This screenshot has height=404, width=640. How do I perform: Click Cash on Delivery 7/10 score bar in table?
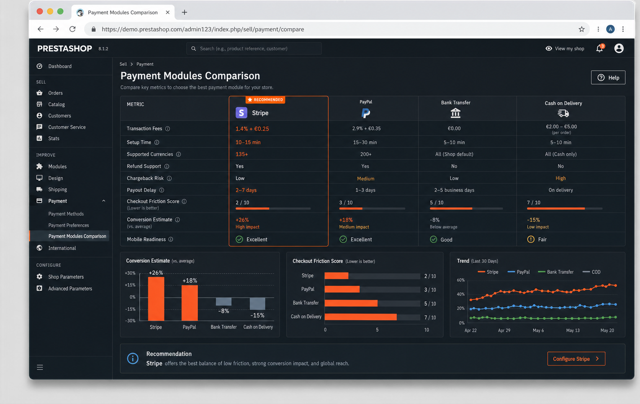[x=565, y=209]
